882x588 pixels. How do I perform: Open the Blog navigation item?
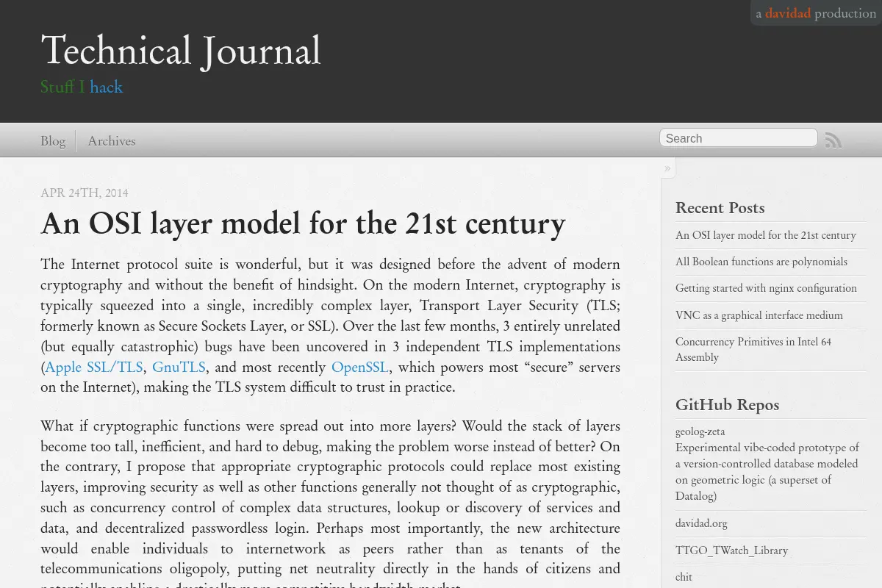pyautogui.click(x=53, y=141)
